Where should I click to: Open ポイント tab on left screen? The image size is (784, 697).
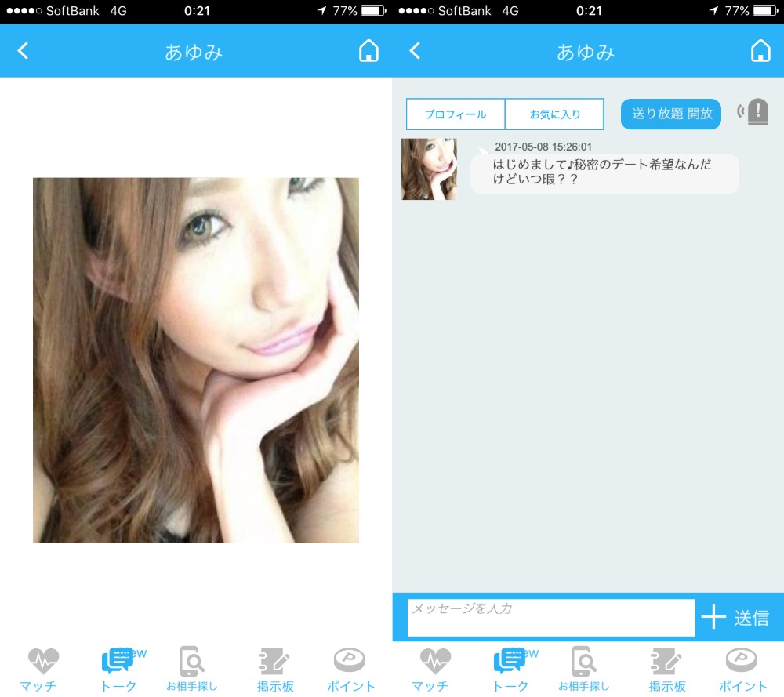pyautogui.click(x=350, y=670)
